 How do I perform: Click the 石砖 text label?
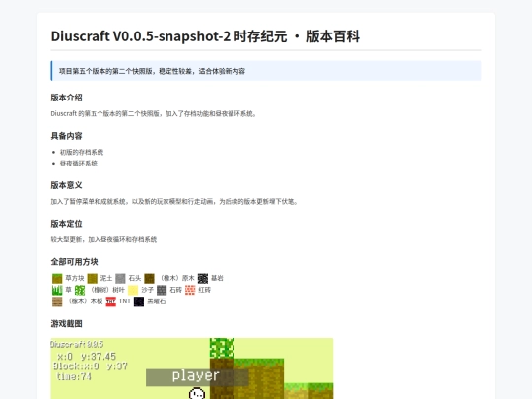tap(175, 290)
